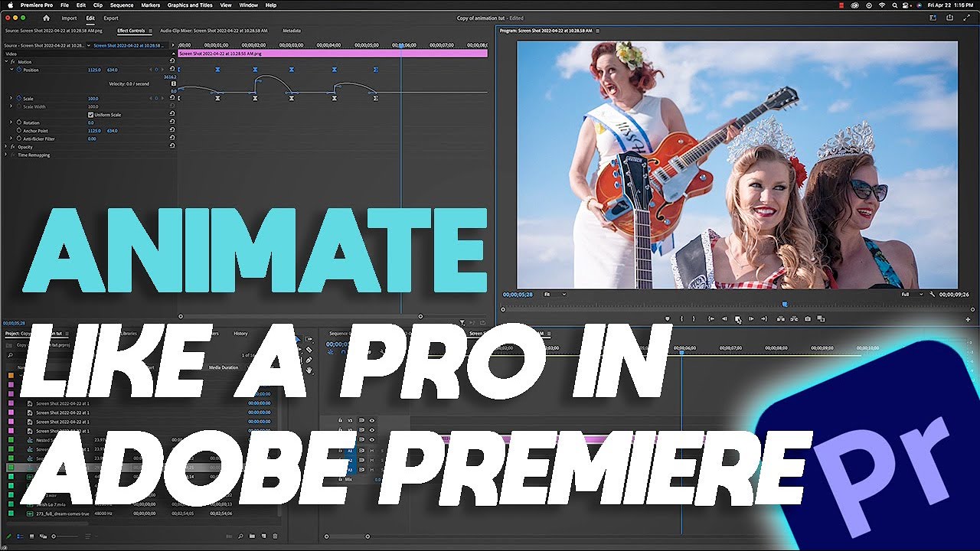Screen dimensions: 980x551
Task: Collapse the Position property
Action: (11, 70)
